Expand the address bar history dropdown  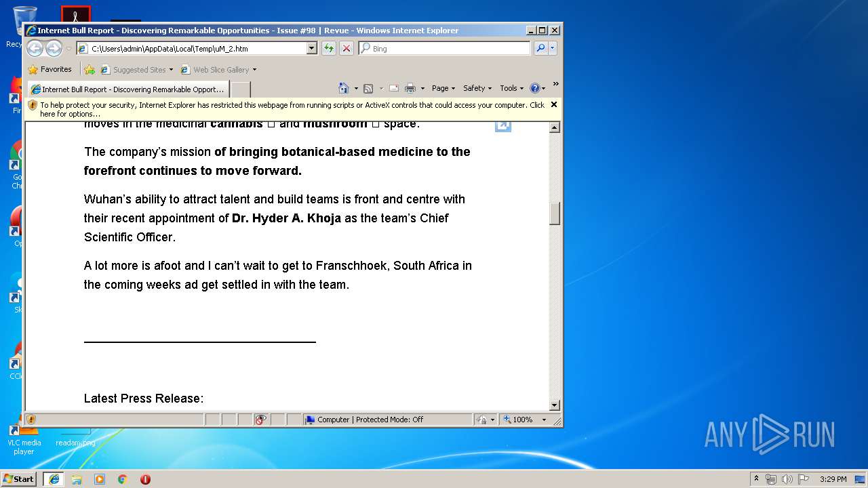click(312, 49)
